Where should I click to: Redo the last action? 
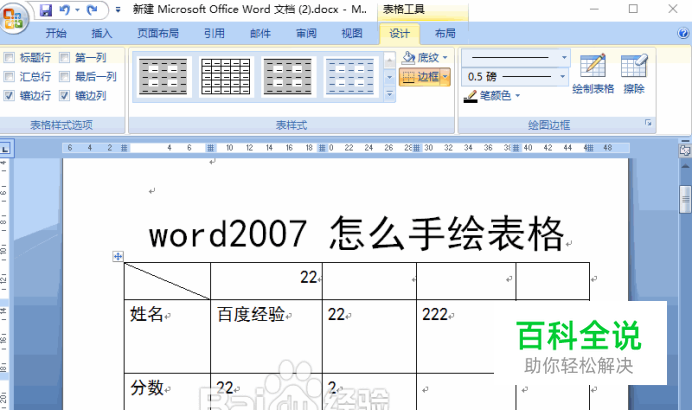(x=92, y=10)
